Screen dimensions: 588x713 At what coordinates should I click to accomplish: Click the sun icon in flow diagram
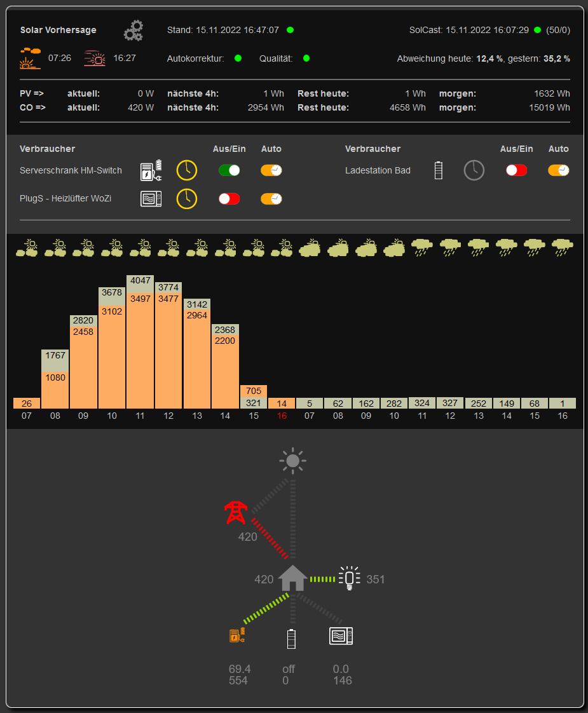coord(293,461)
